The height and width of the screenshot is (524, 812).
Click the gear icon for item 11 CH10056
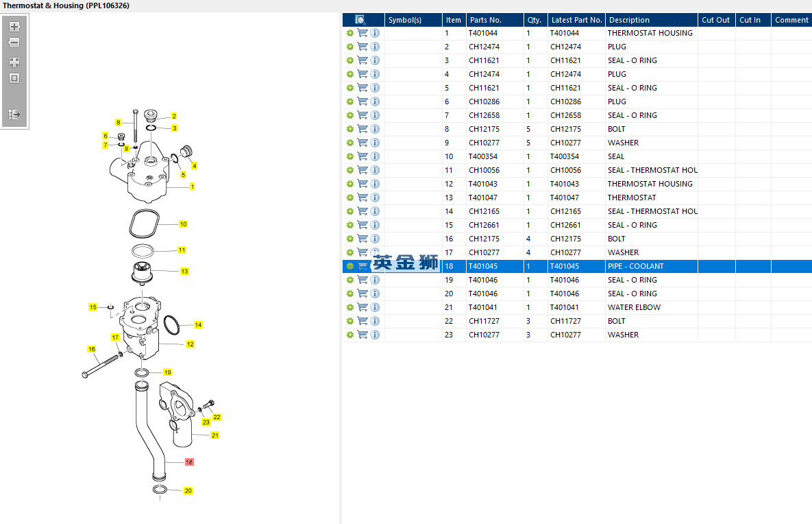(350, 170)
